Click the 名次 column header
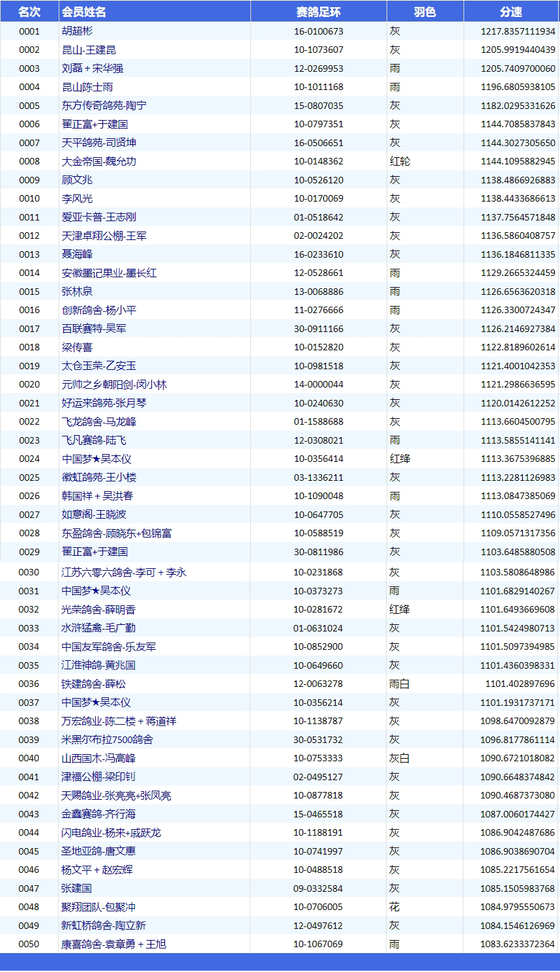Screen dimensions: 560x972 coord(29,12)
